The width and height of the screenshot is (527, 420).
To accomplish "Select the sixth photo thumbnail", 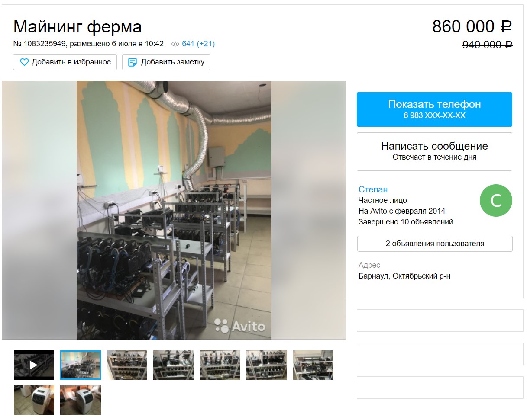I will 267,365.
